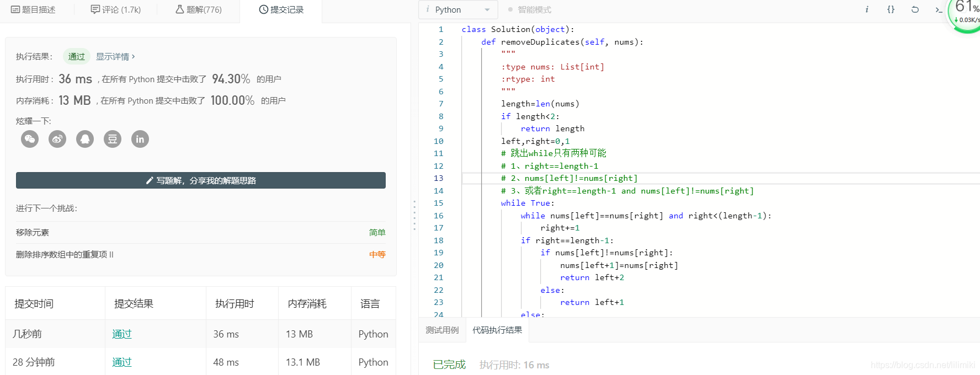The width and height of the screenshot is (980, 375).
Task: Open 通过 result from 几秒前 submission
Action: pyautogui.click(x=122, y=334)
